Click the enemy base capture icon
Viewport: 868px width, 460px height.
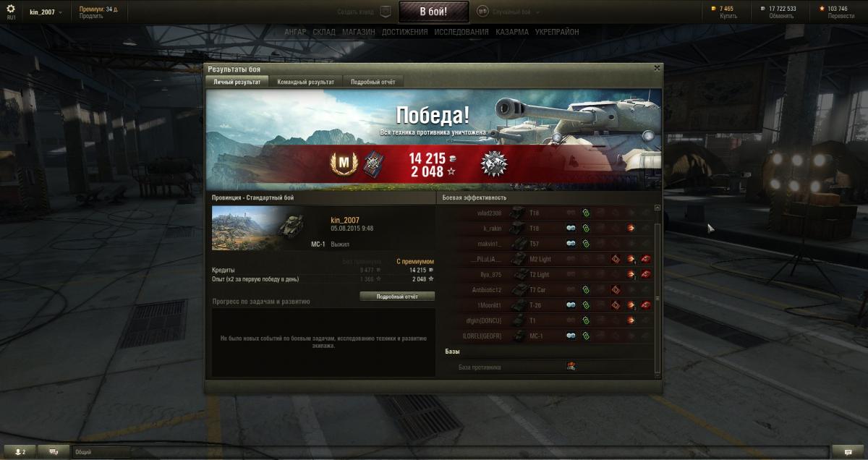571,367
